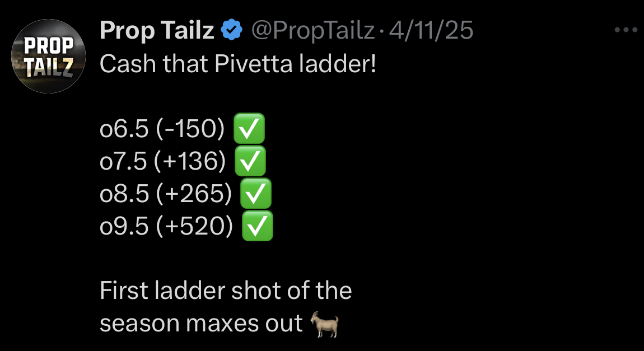Click "First ladder shot of the" text
This screenshot has height=351, width=644.
pos(226,291)
